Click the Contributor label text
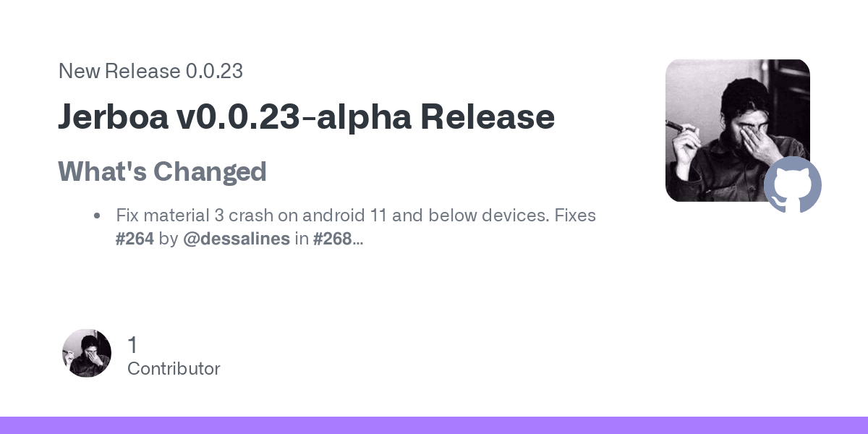Image resolution: width=868 pixels, height=434 pixels. [x=174, y=368]
